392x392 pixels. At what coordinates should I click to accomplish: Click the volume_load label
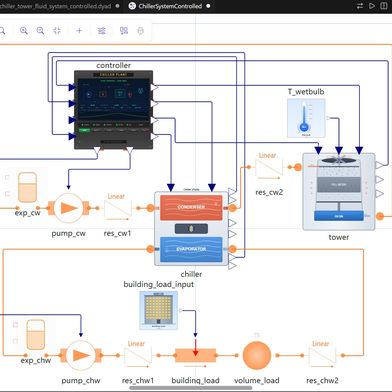tap(257, 380)
